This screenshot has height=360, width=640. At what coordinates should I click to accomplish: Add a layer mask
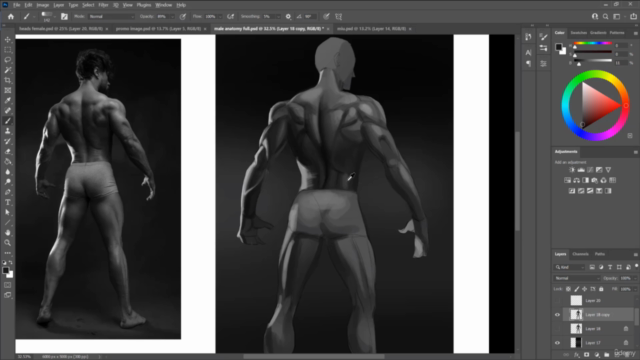587,355
